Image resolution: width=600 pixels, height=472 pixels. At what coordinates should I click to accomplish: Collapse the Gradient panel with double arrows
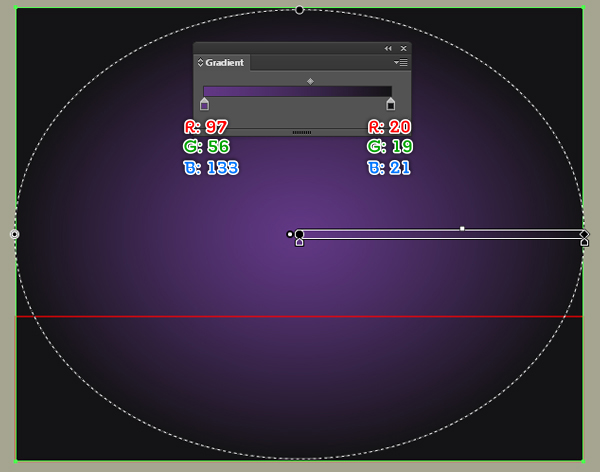coord(388,48)
